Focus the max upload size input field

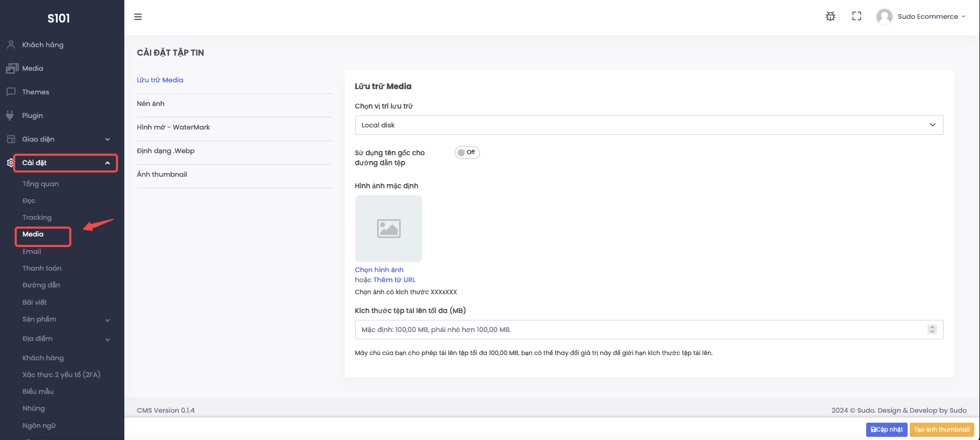pos(649,329)
